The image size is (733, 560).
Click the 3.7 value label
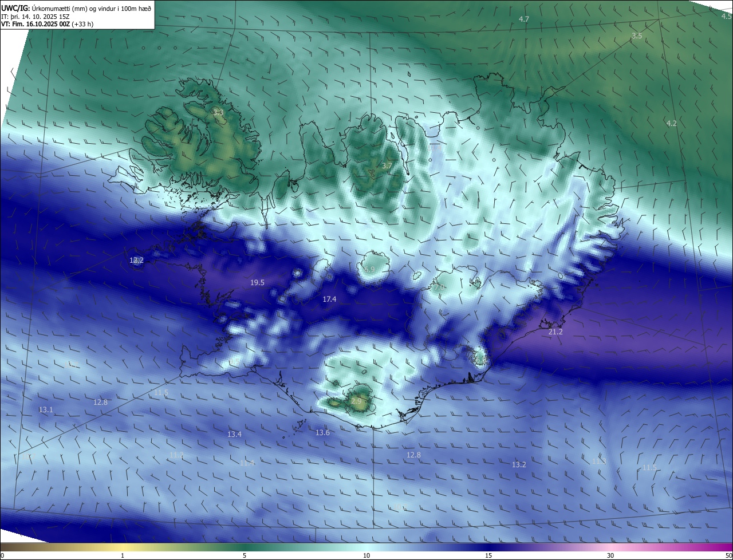(x=387, y=166)
